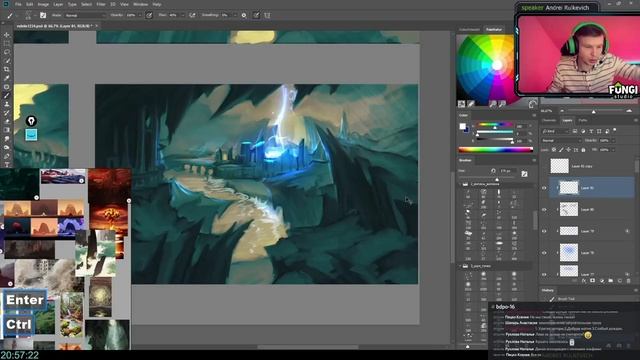
Task: Create new brush icon in Brushes panel
Action: click(x=524, y=174)
